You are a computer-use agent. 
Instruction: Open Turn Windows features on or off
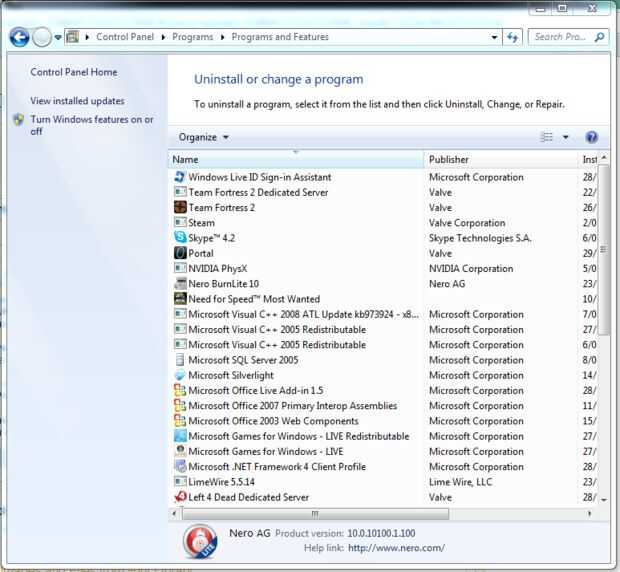(x=92, y=125)
